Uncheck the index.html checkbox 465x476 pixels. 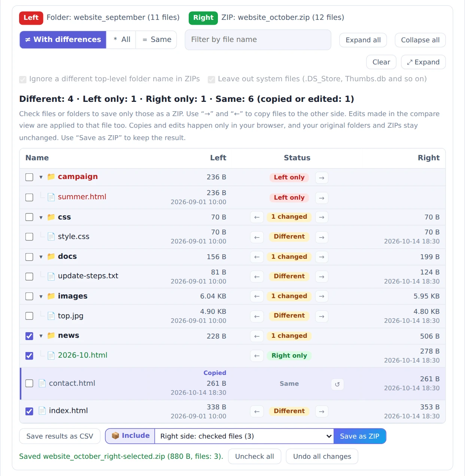pos(29,411)
